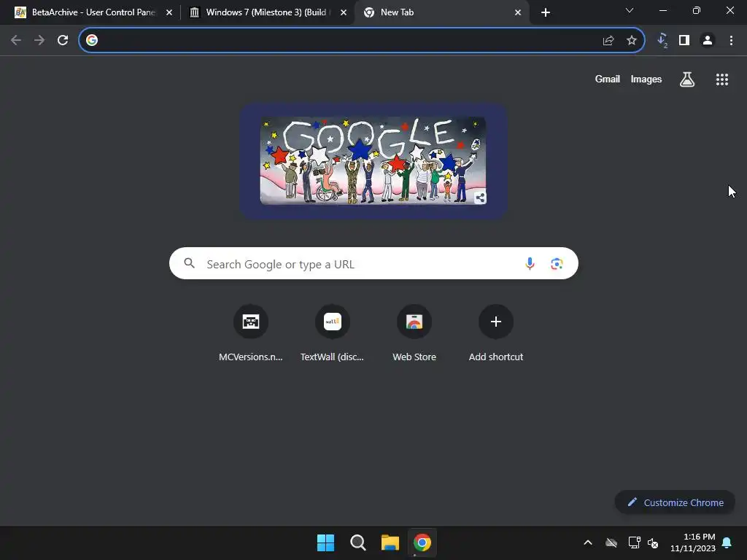Open the downloads indicator icon
The height and width of the screenshot is (560, 747).
click(x=662, y=41)
